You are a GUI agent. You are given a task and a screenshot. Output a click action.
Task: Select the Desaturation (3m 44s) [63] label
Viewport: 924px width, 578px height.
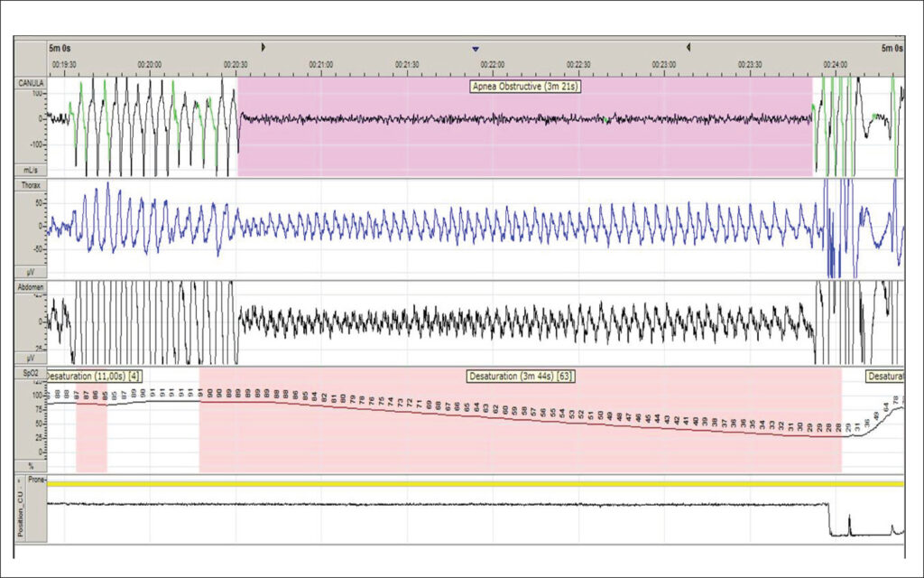pos(521,377)
